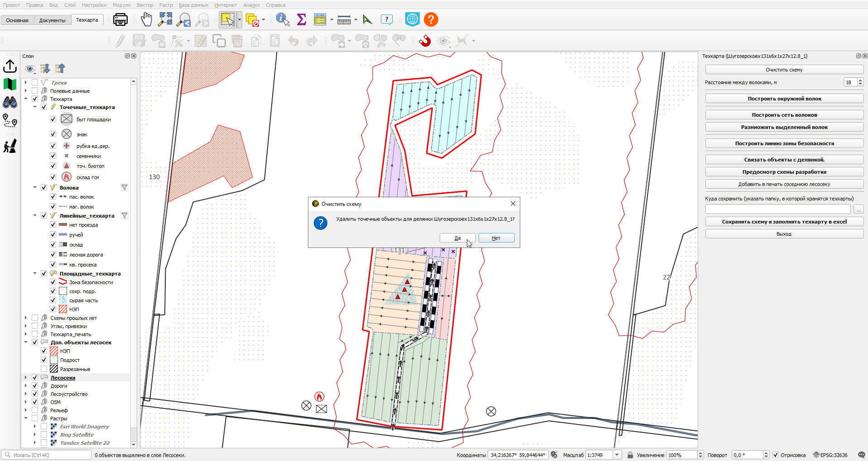Uncheck the ручей layer checkbox

pyautogui.click(x=53, y=234)
